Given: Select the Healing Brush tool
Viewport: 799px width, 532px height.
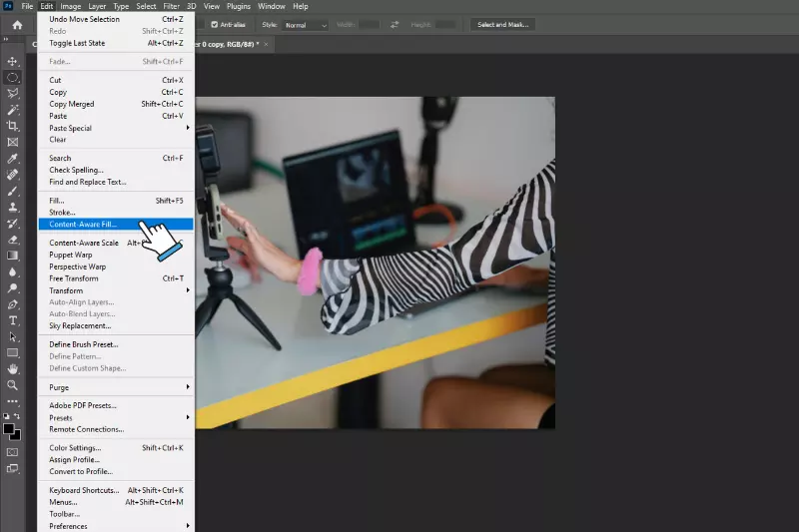Looking at the screenshot, I should [x=12, y=175].
